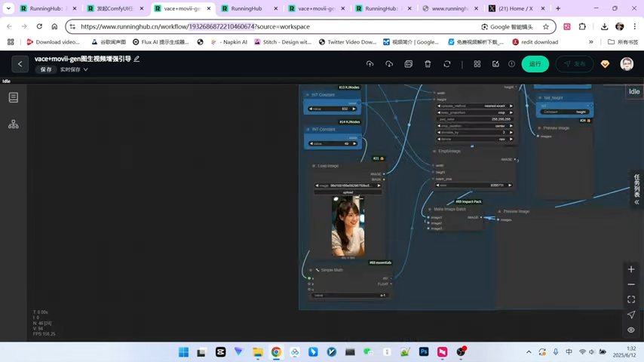
Task: Click the trash icon in the top toolbar
Action: [428, 64]
